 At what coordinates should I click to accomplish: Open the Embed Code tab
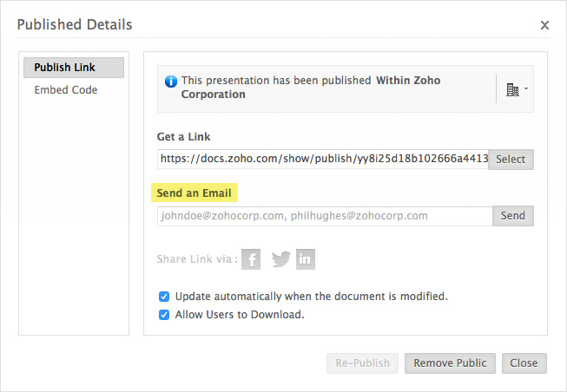pyautogui.click(x=66, y=89)
